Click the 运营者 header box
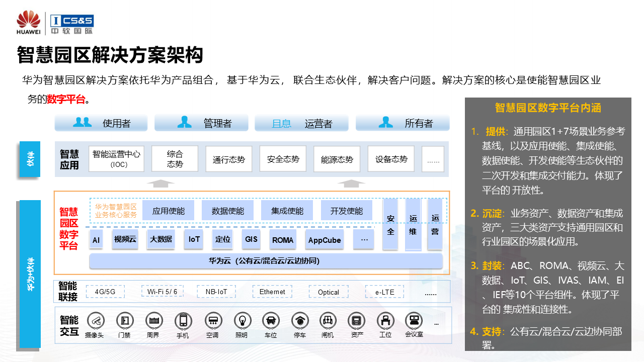The height and width of the screenshot is (362, 644). 301,123
